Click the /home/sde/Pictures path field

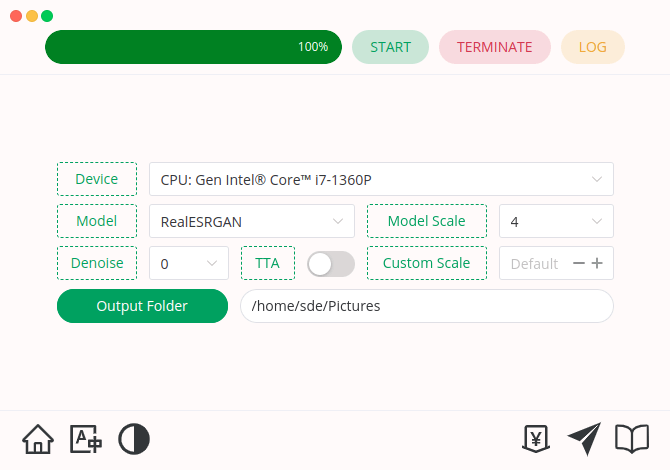tap(427, 306)
